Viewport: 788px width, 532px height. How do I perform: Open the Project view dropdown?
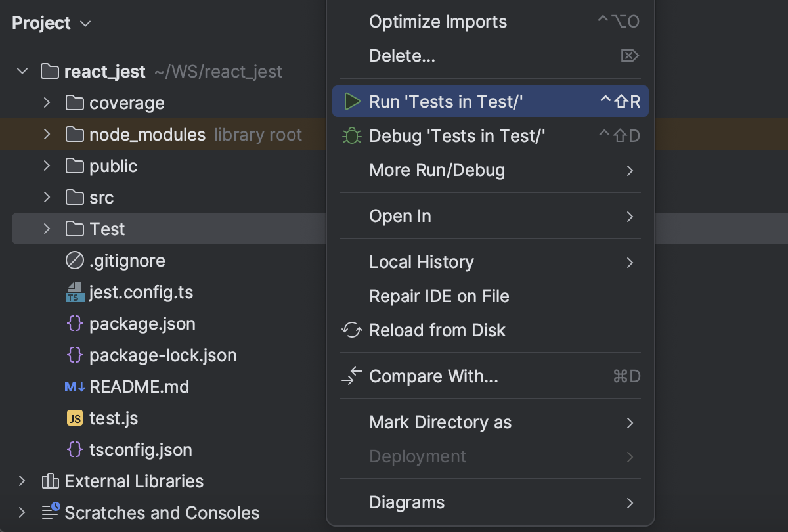pos(84,24)
